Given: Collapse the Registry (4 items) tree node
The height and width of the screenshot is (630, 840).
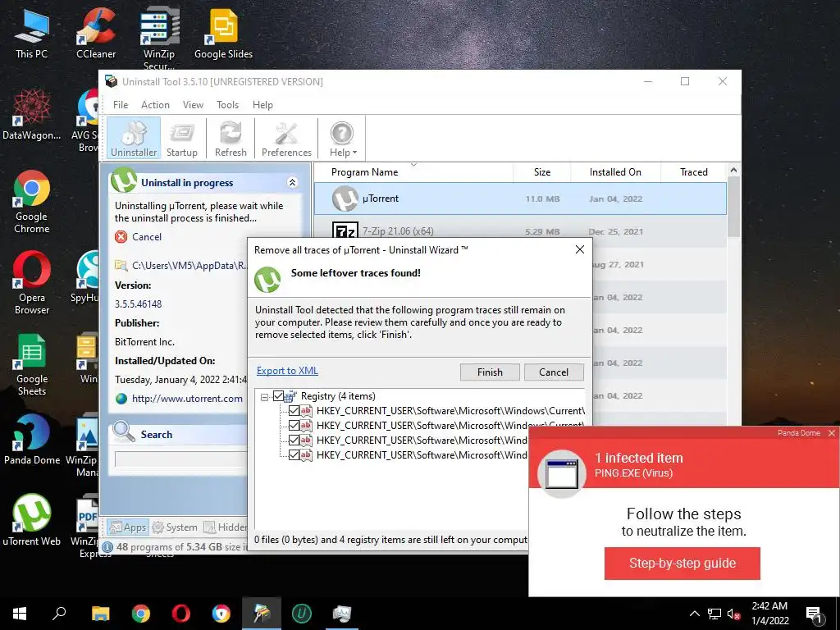Looking at the screenshot, I should [x=264, y=397].
